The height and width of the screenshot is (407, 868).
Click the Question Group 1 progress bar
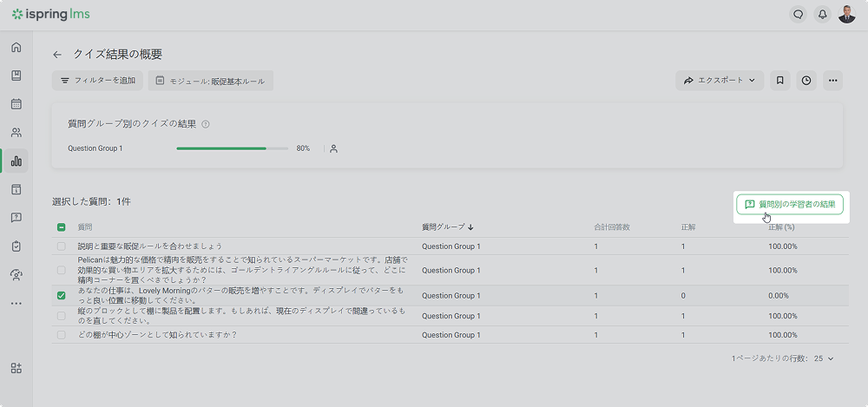point(232,148)
